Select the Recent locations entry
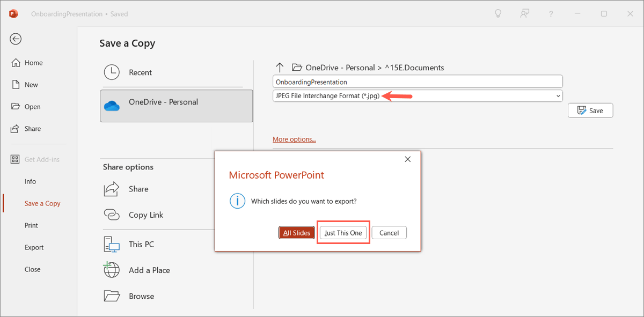 coord(173,72)
